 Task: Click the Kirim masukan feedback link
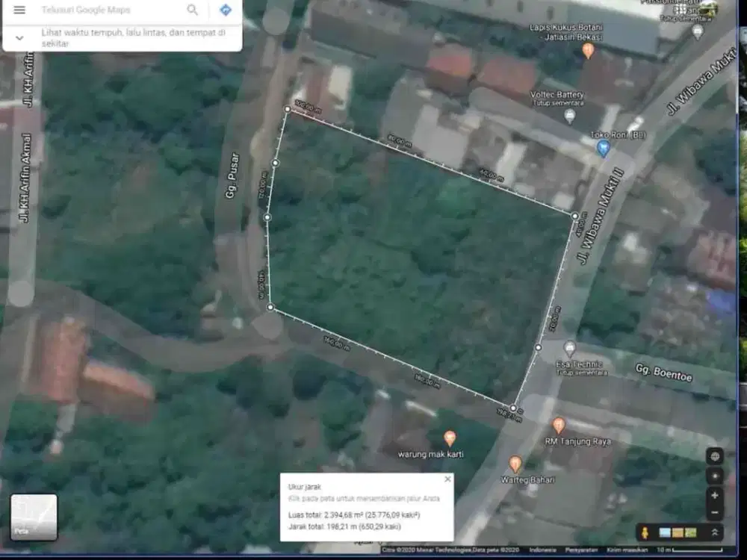[627, 549]
